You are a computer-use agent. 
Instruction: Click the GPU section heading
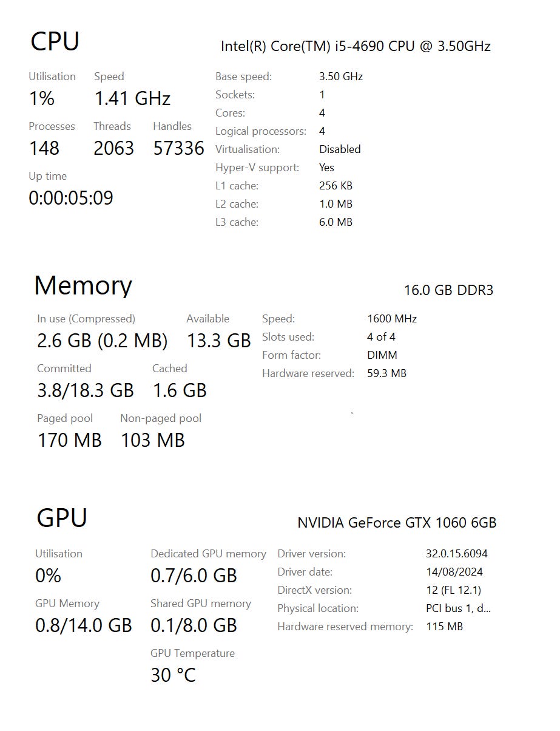click(x=62, y=518)
